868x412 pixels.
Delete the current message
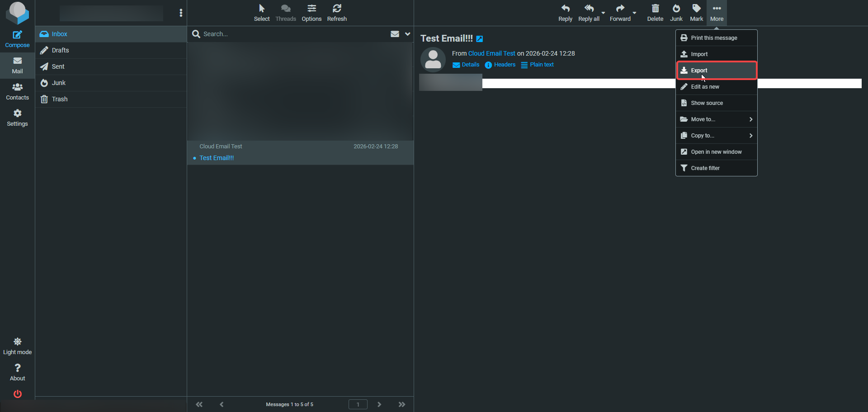655,13
